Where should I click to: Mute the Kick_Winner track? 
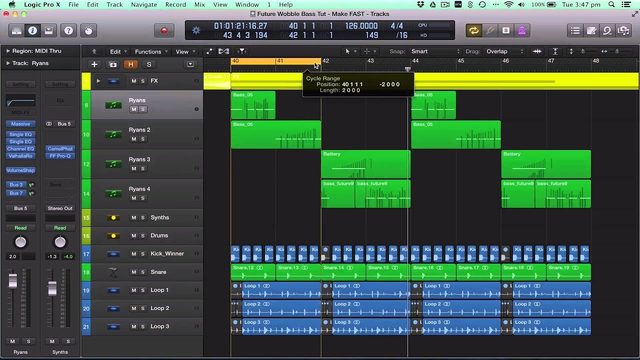(x=133, y=253)
